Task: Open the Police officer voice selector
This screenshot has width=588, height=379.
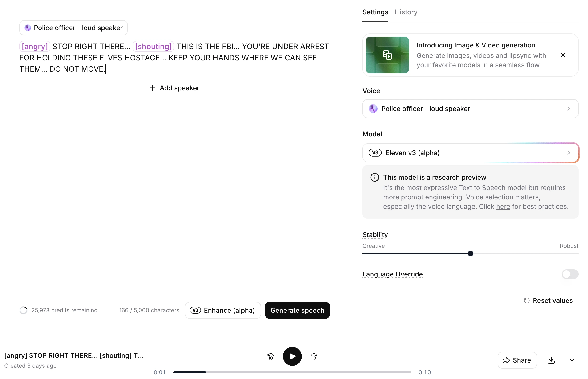Action: (470, 109)
